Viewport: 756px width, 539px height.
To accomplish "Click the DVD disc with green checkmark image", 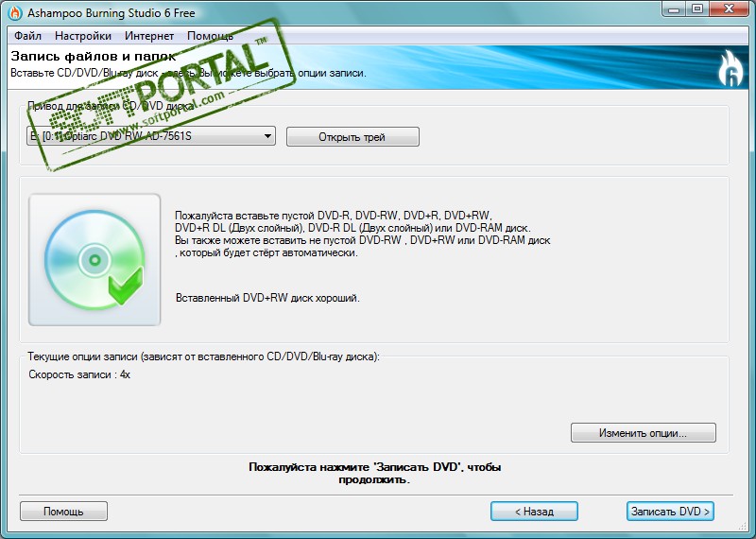I will point(94,260).
